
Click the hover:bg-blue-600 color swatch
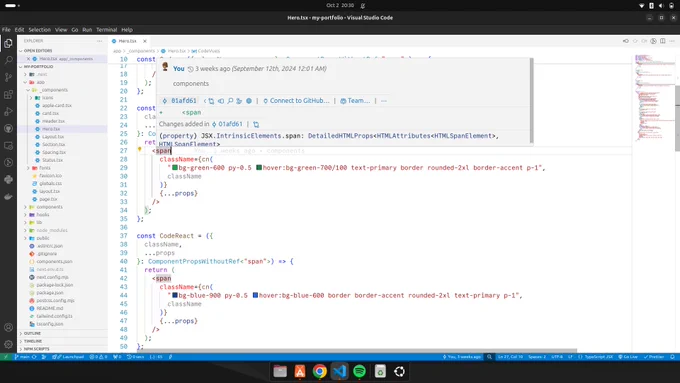pos(255,295)
